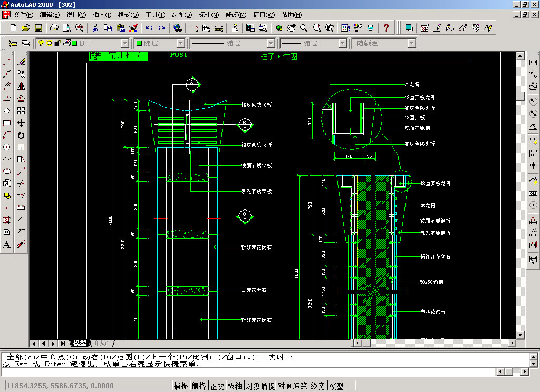Jump to the first layout tab arrow
This screenshot has height=392, width=540.
[33, 343]
